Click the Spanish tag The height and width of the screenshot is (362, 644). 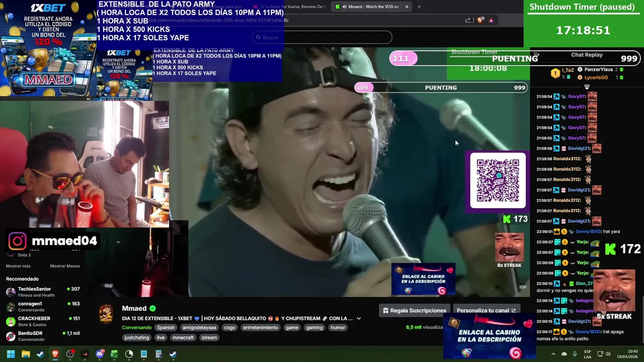pyautogui.click(x=166, y=327)
